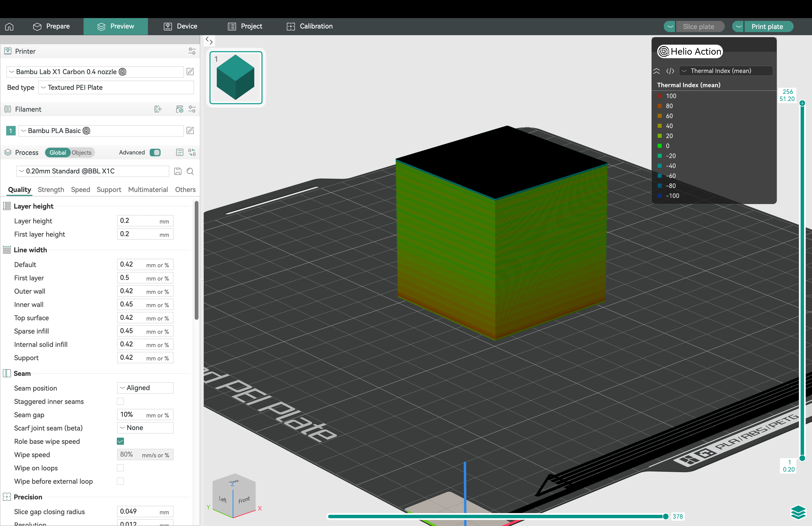Viewport: 812px width, 526px height.
Task: Open the Strength settings tab
Action: (x=51, y=189)
